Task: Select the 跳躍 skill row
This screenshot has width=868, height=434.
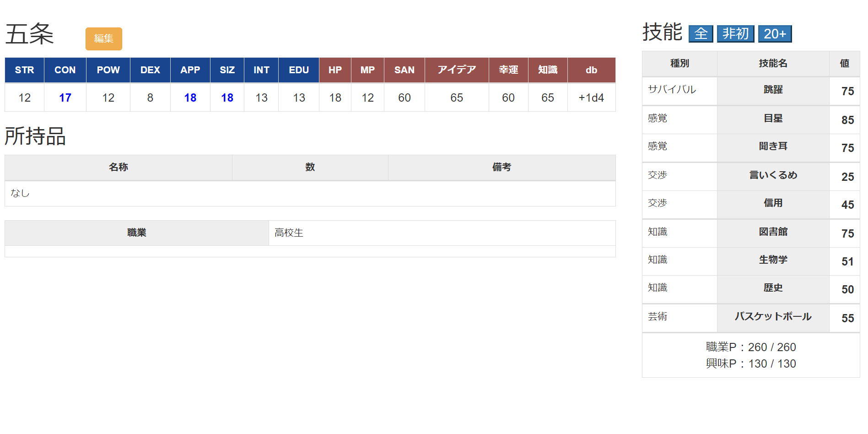Action: 773,90
